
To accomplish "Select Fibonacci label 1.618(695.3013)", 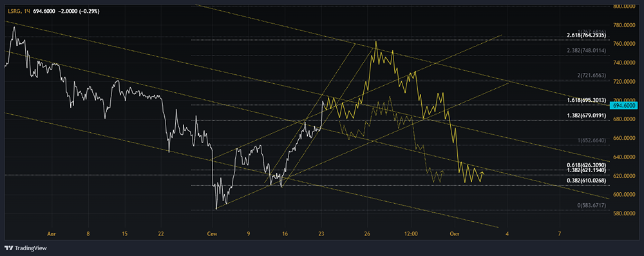I will tap(587, 100).
